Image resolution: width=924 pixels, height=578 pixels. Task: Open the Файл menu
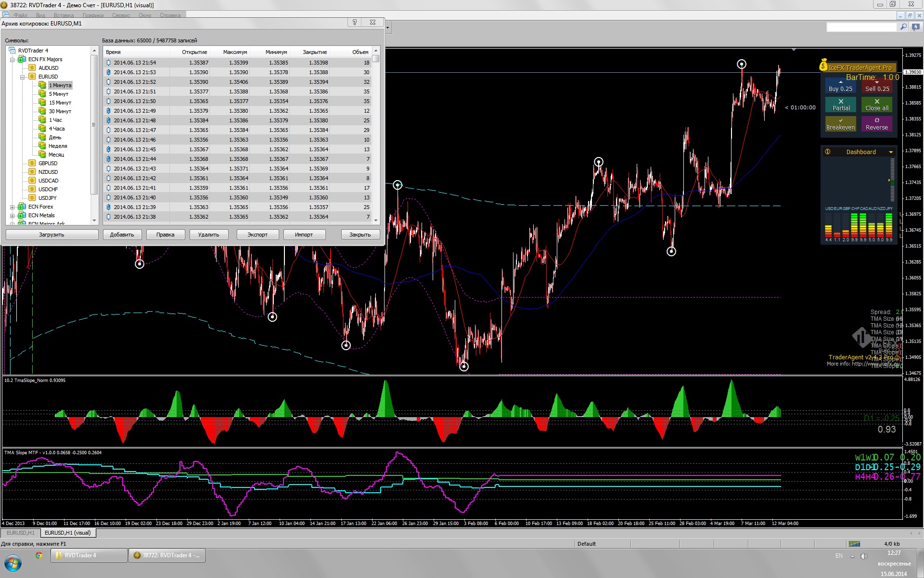click(x=21, y=15)
